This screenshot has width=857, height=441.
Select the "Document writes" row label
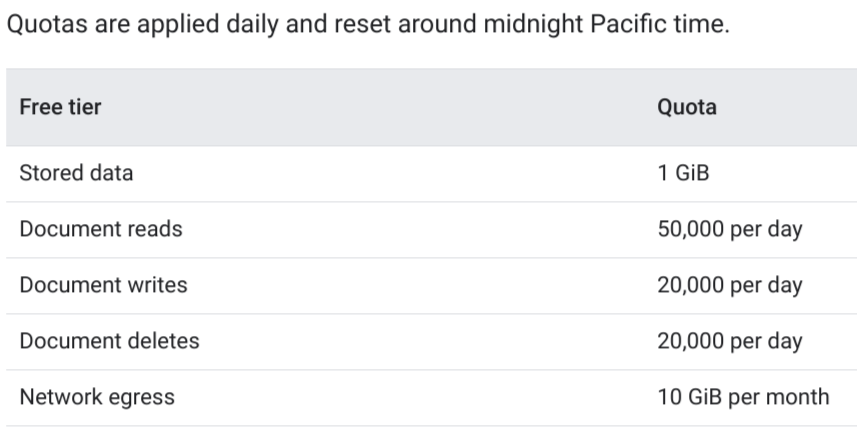[x=103, y=285]
